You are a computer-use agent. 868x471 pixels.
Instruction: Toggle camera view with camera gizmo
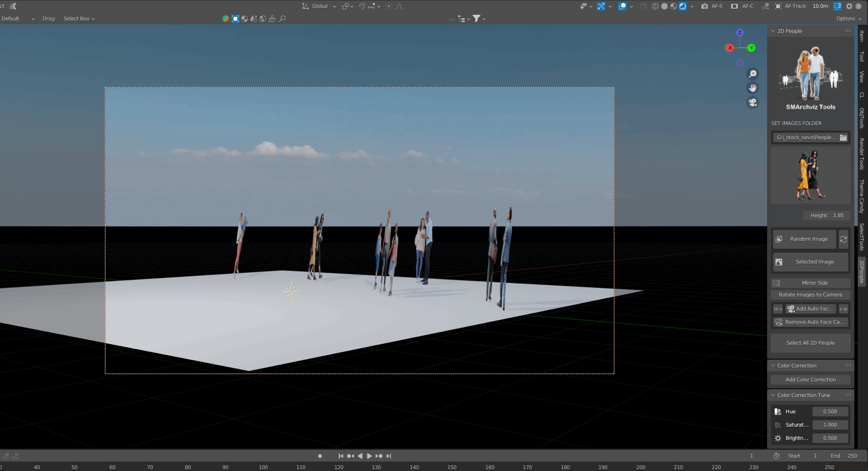point(753,103)
